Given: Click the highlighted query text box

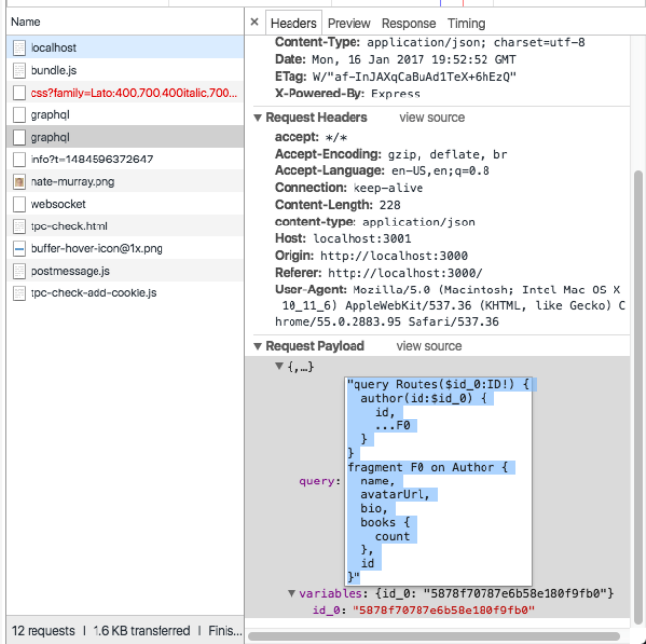Looking at the screenshot, I should point(438,482).
